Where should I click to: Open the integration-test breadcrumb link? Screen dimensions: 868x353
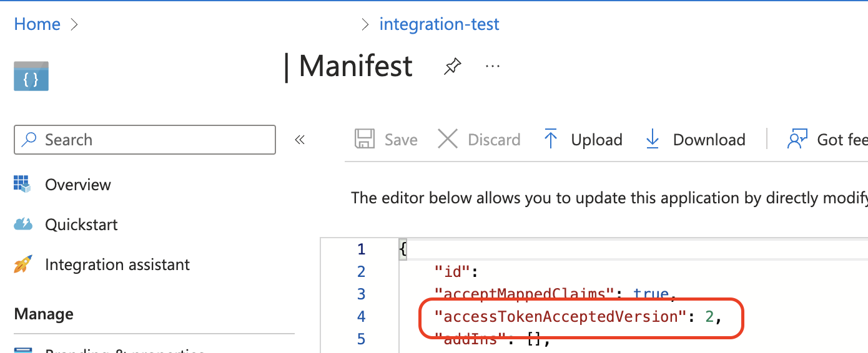coord(439,24)
